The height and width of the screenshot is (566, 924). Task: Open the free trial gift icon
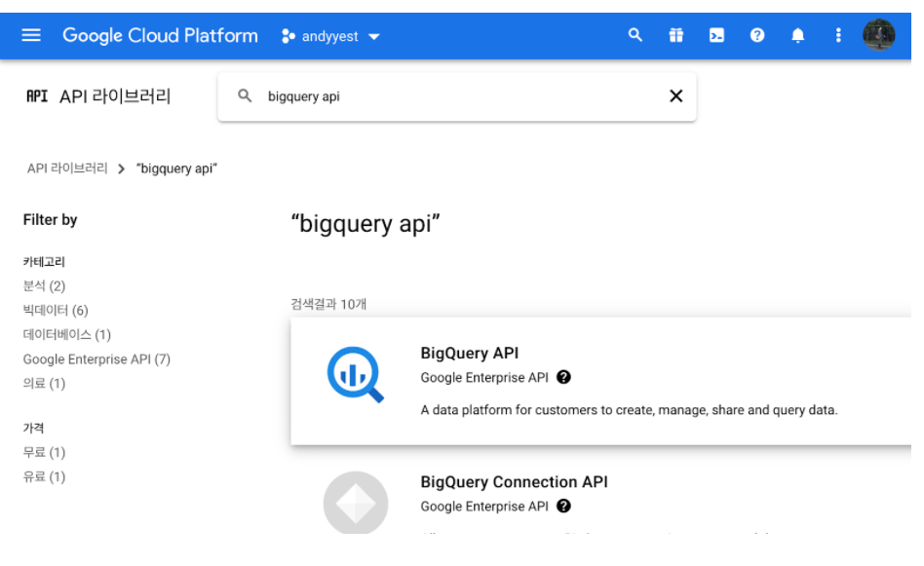[x=675, y=35]
